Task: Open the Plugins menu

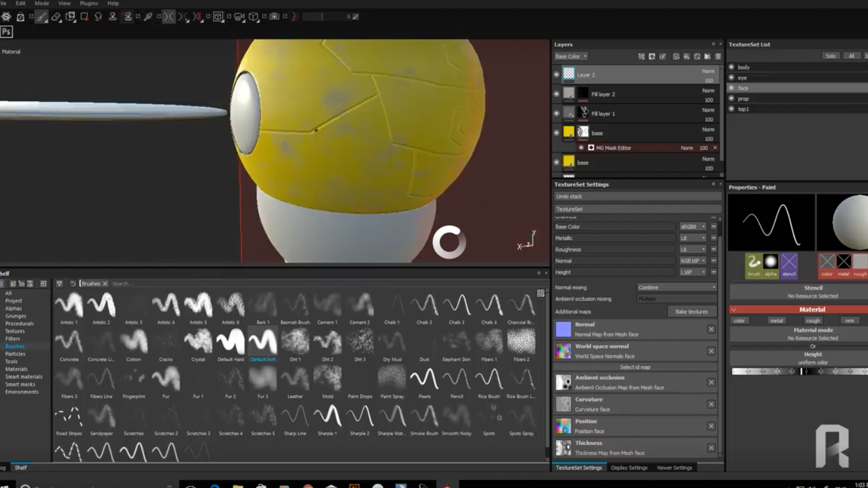Action: coord(88,3)
